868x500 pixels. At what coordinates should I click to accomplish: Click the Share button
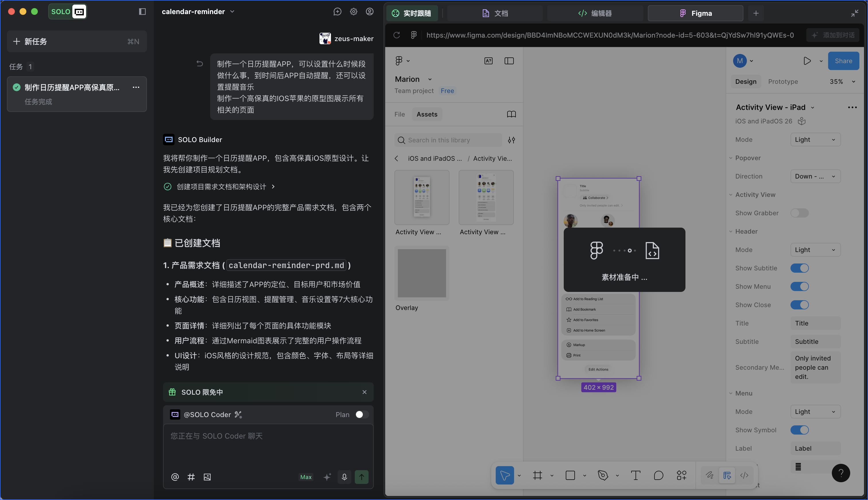(x=843, y=61)
